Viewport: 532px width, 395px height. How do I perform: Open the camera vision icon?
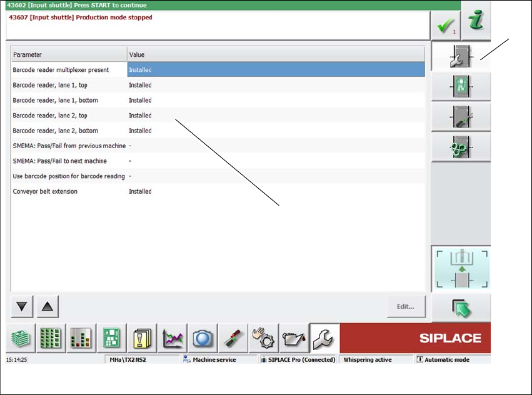pyautogui.click(x=203, y=338)
